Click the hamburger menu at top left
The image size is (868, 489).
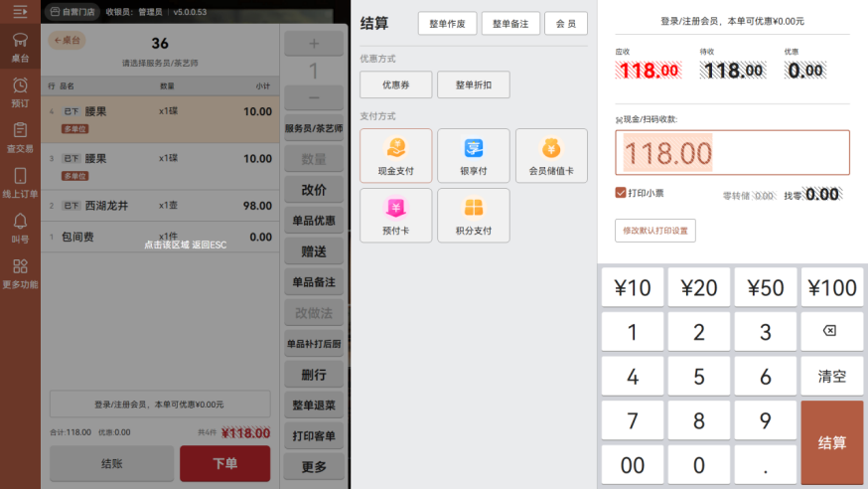pyautogui.click(x=19, y=12)
